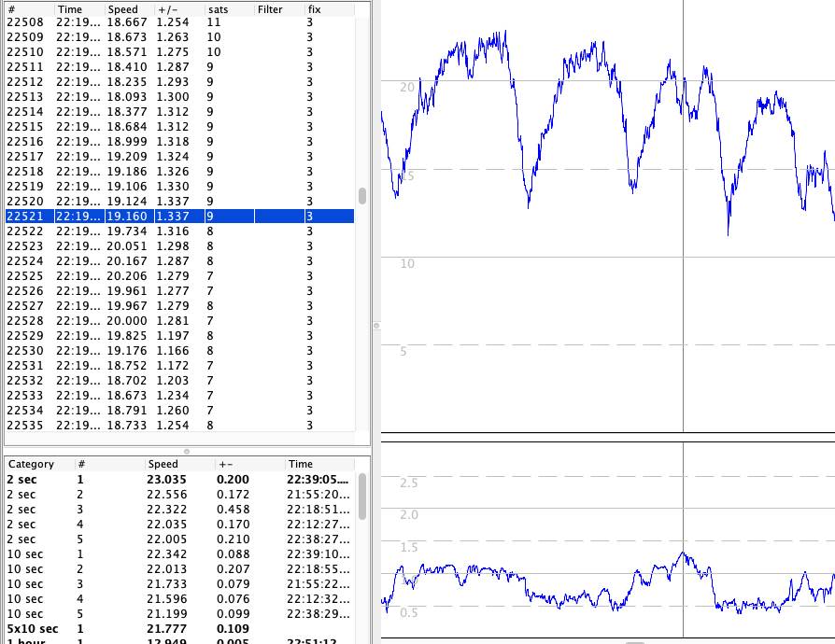Image resolution: width=835 pixels, height=644 pixels.
Task: Select track point row 22535
Action: pos(177,426)
